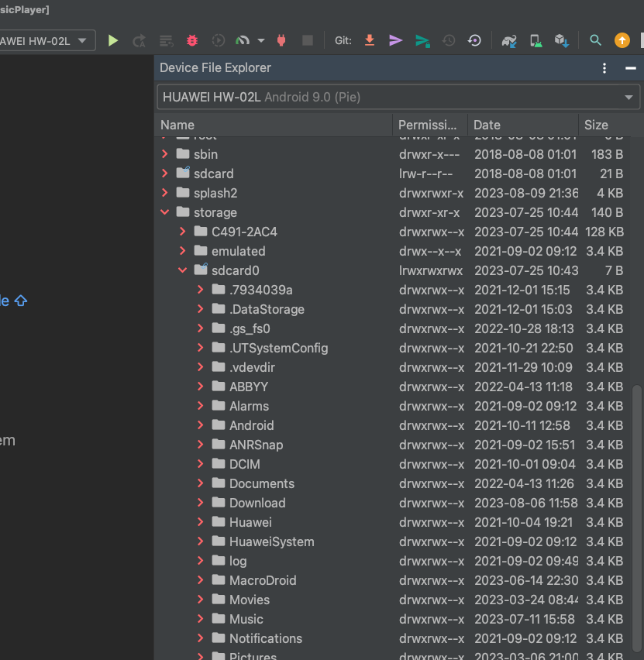Image resolution: width=644 pixels, height=660 pixels.
Task: Click the Debug app bug icon
Action: (x=192, y=40)
